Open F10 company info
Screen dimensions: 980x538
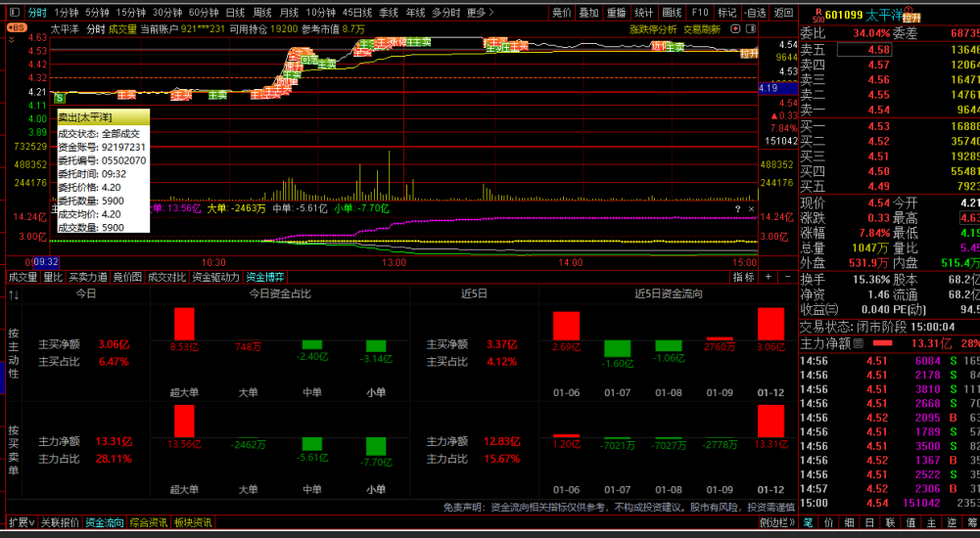(700, 13)
